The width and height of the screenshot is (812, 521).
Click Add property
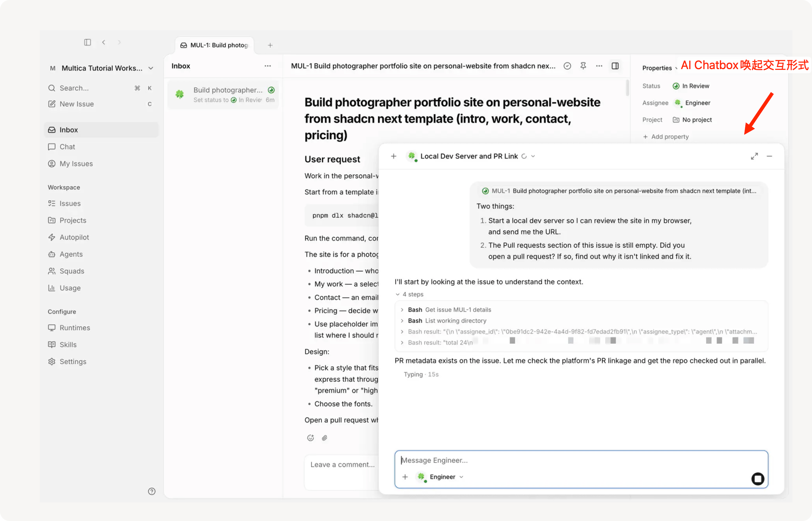[x=666, y=137]
